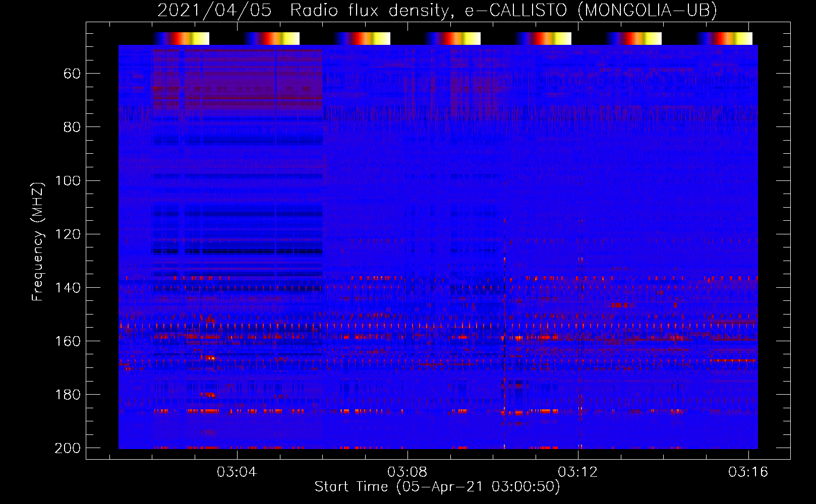Click the 200 frequency tick label

click(x=68, y=448)
